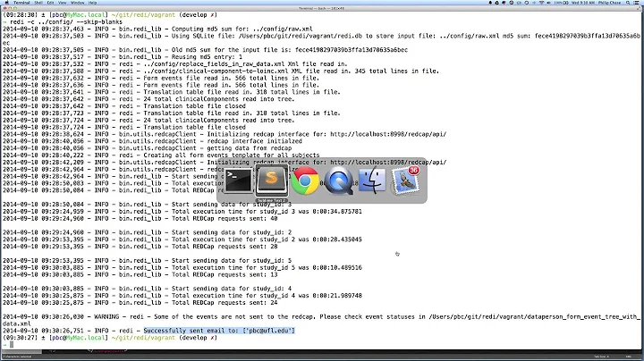Click the yellow minimize button of Terminal

10,8
